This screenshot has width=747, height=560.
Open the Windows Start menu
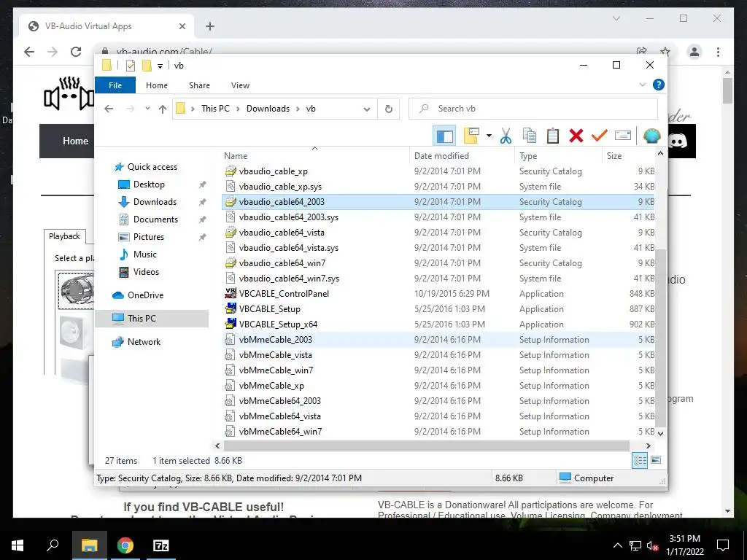click(x=18, y=545)
